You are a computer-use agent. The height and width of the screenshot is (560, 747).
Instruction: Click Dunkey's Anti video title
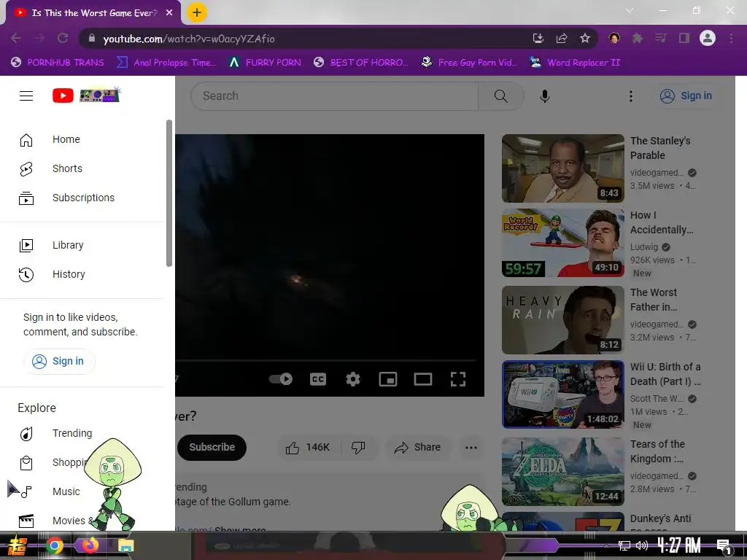660,518
